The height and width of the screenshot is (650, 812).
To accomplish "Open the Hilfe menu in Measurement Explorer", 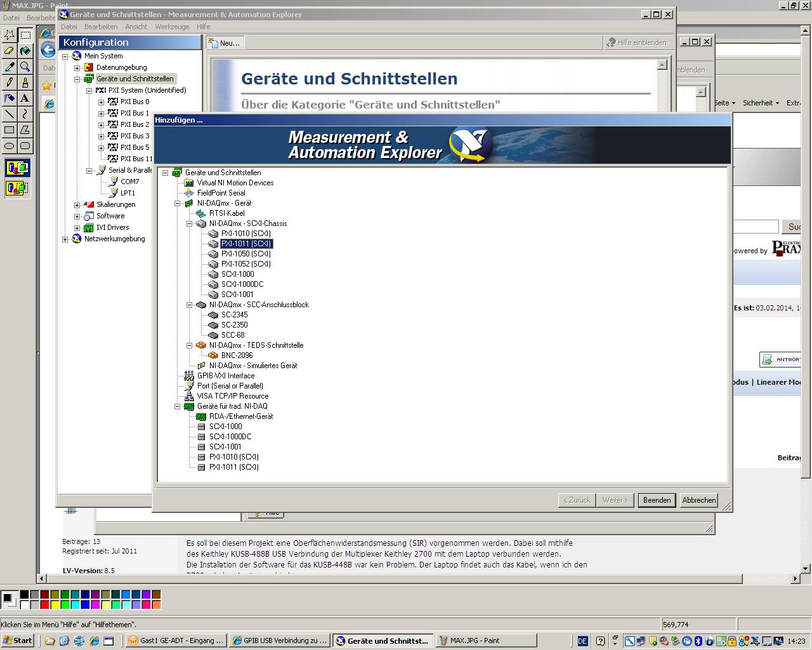I will (x=204, y=27).
